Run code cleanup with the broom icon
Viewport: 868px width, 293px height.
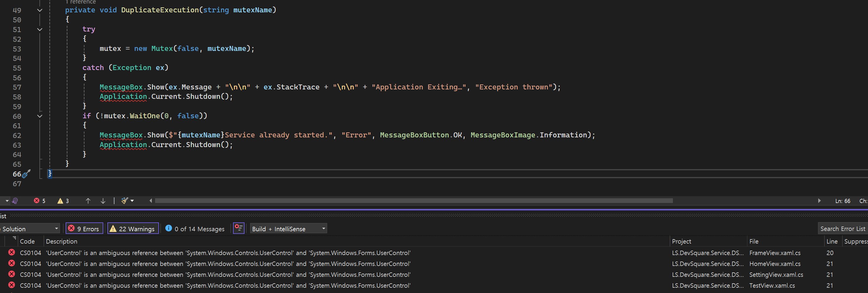[124, 201]
